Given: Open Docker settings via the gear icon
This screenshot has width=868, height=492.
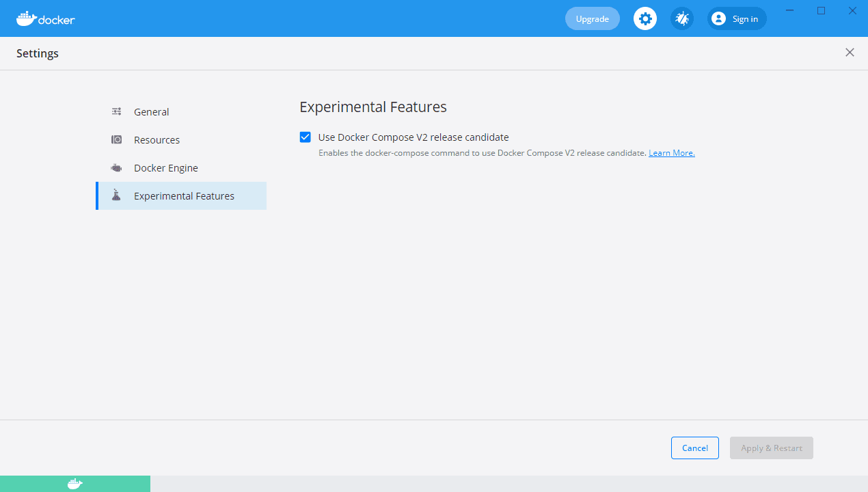Looking at the screenshot, I should pos(645,18).
